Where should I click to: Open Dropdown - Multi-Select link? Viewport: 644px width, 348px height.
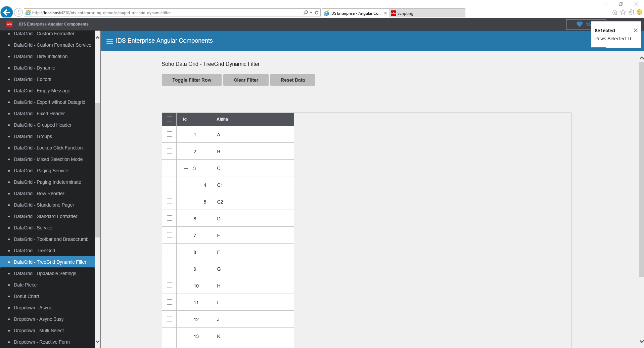(x=39, y=331)
